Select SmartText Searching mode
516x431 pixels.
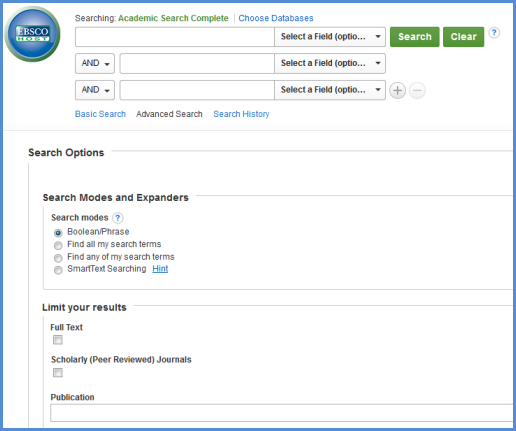(58, 270)
